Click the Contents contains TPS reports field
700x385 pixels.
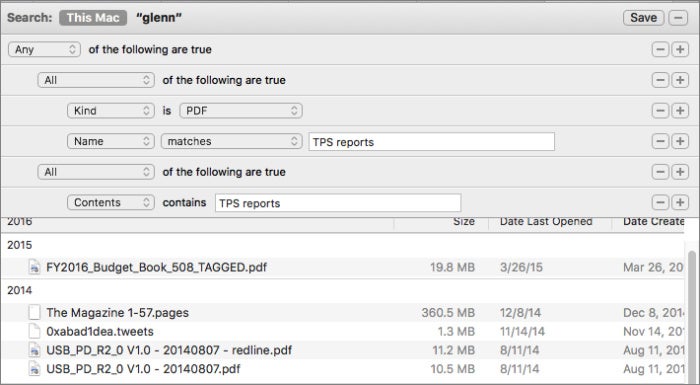click(338, 203)
